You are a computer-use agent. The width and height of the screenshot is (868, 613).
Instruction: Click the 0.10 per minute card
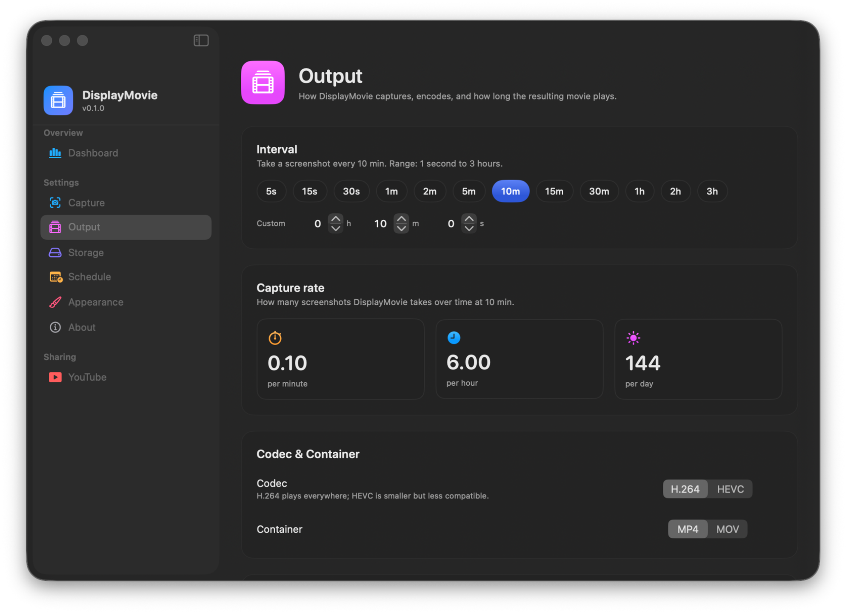point(340,359)
